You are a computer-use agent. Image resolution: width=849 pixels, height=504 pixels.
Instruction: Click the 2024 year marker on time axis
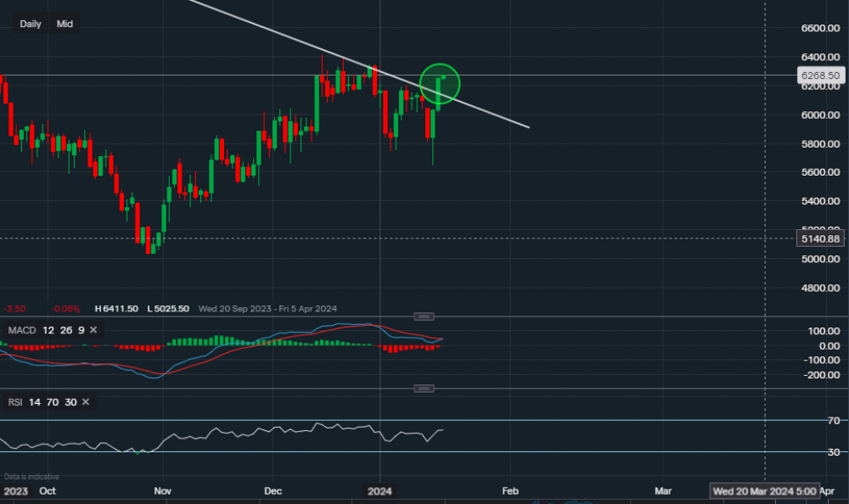(380, 491)
